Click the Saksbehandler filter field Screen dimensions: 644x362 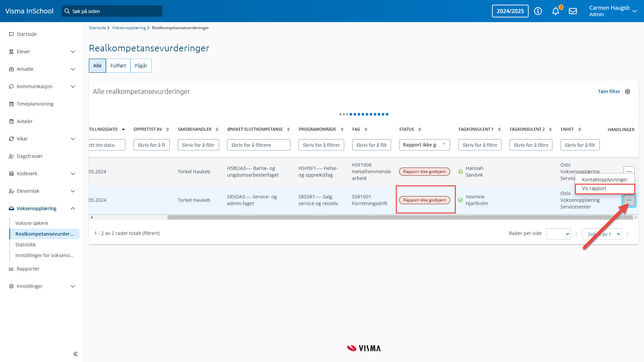click(x=198, y=145)
